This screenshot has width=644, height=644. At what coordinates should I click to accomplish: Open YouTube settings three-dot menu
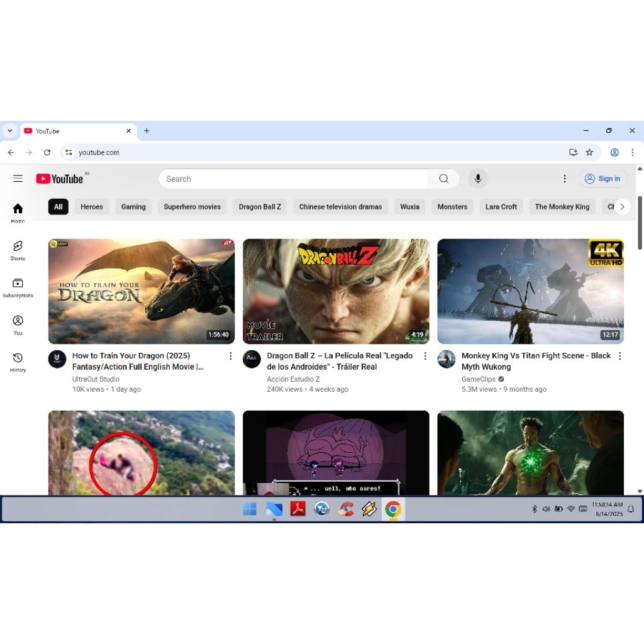coord(565,179)
